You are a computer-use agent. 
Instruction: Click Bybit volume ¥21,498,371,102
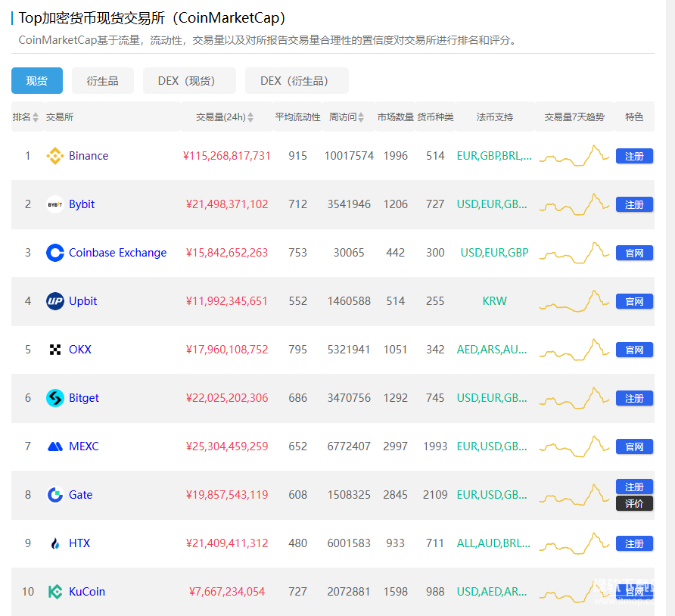[227, 204]
